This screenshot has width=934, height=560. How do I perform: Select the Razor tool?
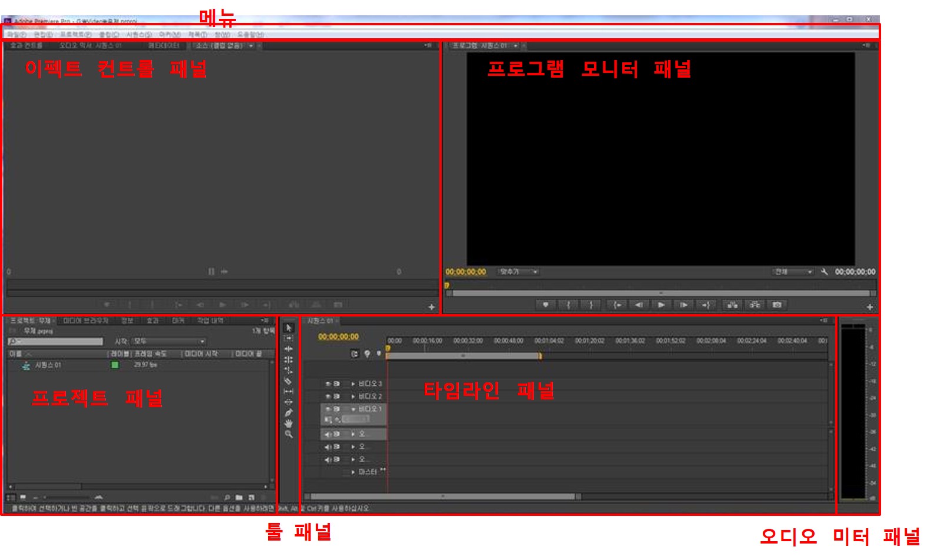click(288, 381)
